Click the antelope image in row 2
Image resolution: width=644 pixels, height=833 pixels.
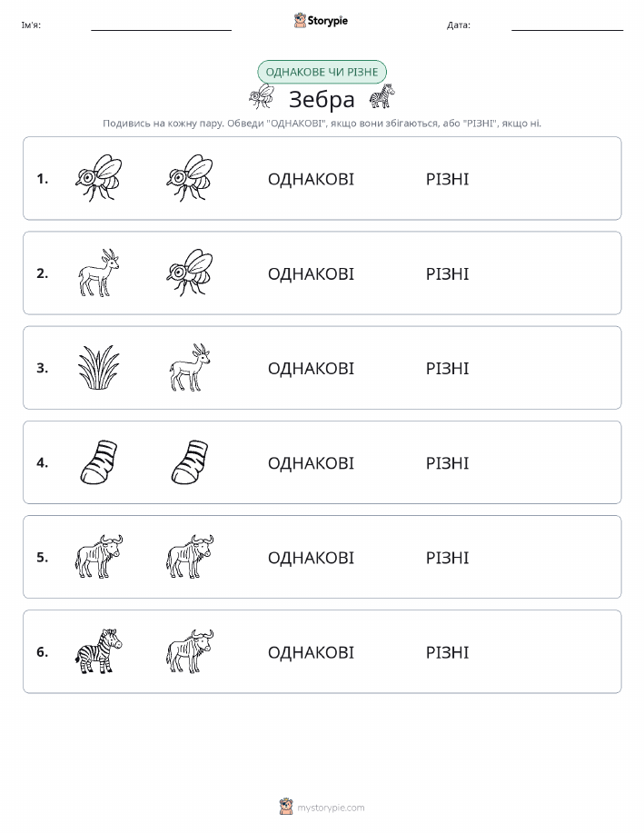99,273
